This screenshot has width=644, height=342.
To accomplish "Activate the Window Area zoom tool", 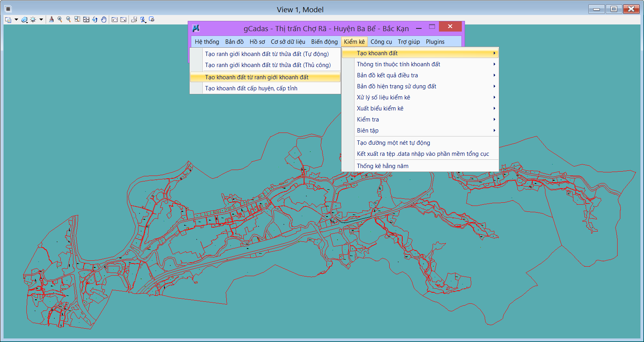I will pyautogui.click(x=77, y=19).
